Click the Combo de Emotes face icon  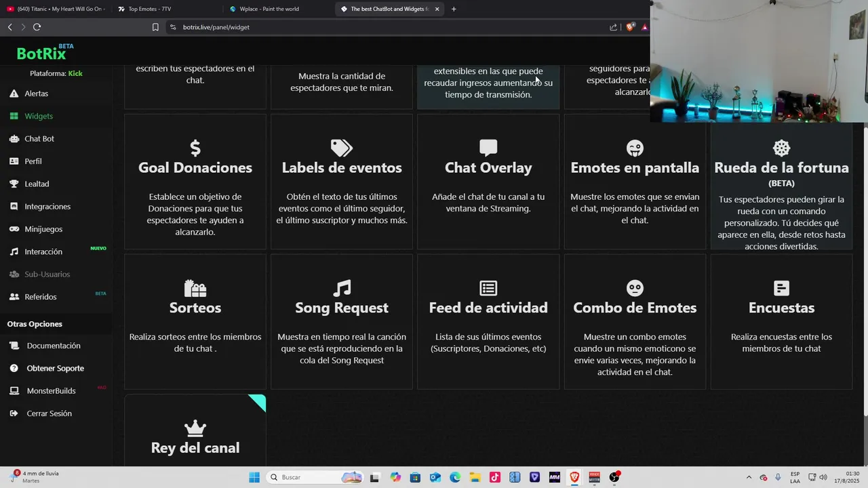(x=635, y=288)
